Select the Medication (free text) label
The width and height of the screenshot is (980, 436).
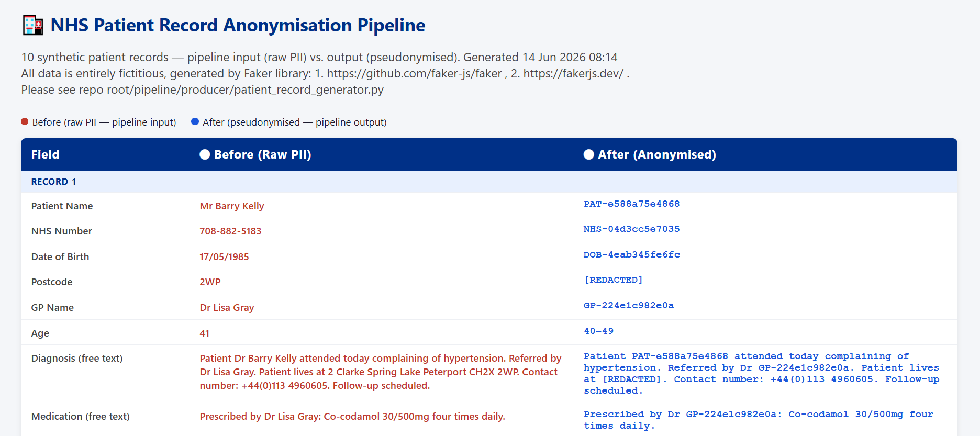point(81,416)
